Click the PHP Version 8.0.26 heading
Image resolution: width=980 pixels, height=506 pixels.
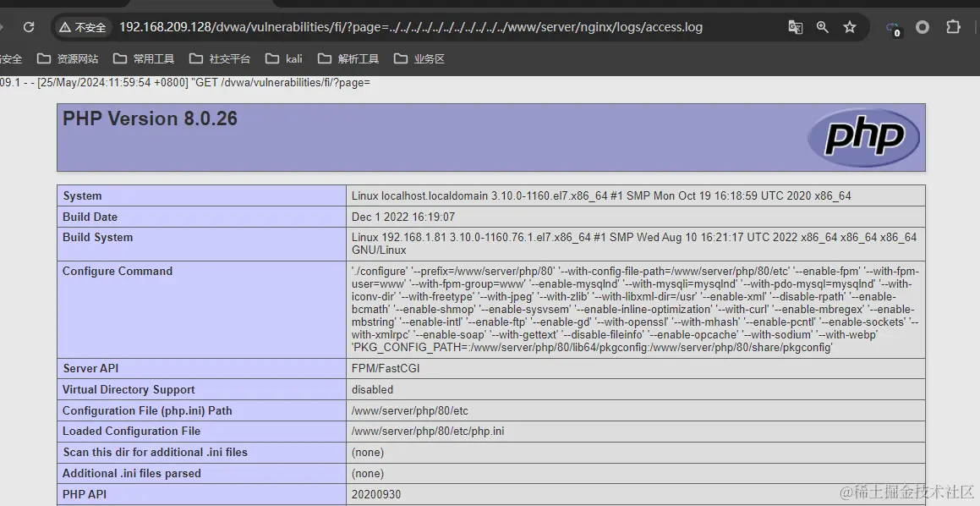(150, 118)
